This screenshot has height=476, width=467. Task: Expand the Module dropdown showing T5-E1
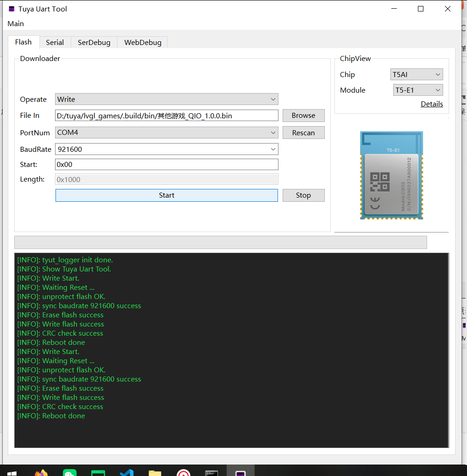[418, 90]
